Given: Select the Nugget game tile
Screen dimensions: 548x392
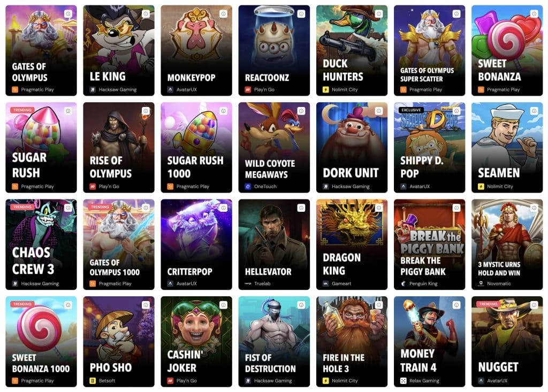Looking at the screenshot, I should point(507,342).
